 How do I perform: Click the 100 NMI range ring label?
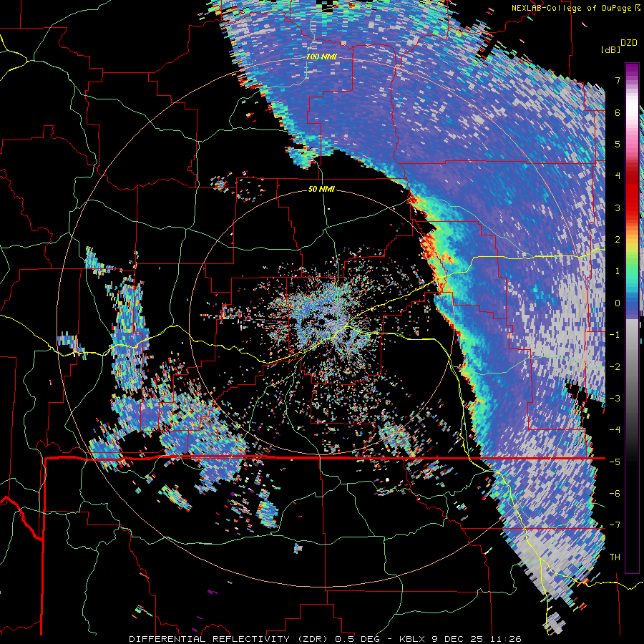tap(321, 57)
